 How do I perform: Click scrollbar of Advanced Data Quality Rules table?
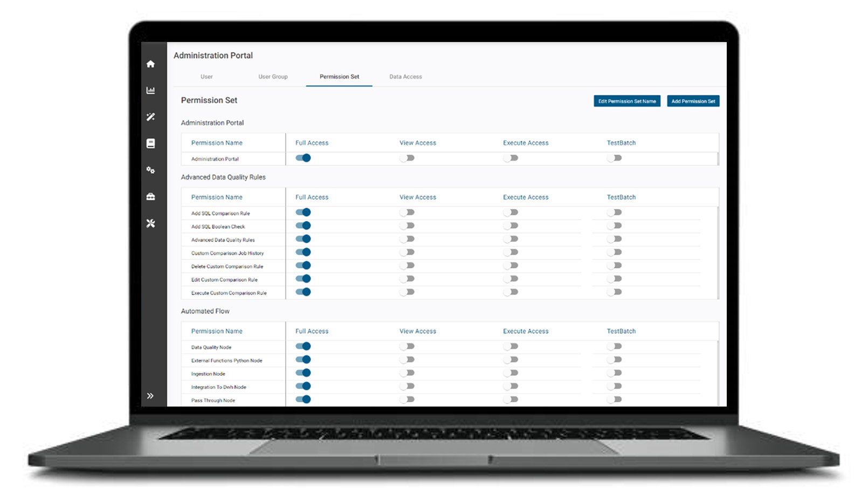718,252
